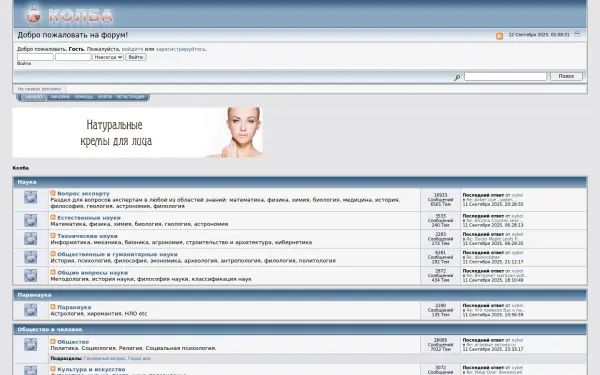Viewport: 600px width, 375px height.
Task: Click board status icon for Общественные и гуманитарные науки
Action: [x=31, y=257]
